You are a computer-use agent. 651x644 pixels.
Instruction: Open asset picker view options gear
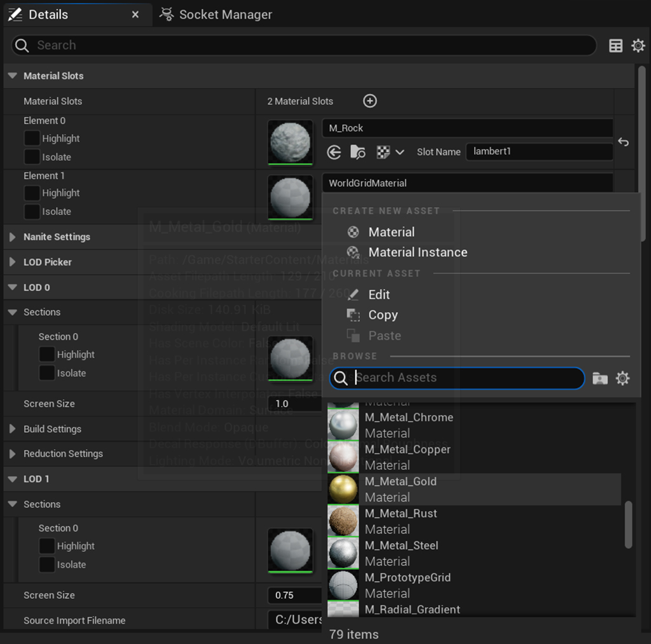(622, 378)
